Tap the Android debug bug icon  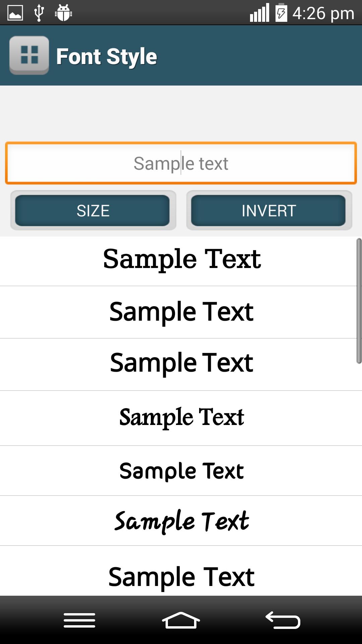click(x=63, y=13)
